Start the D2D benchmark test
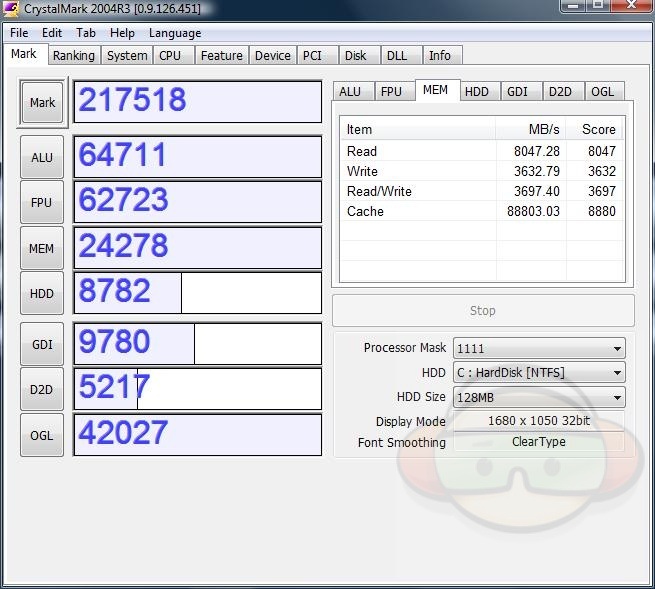 tap(42, 389)
